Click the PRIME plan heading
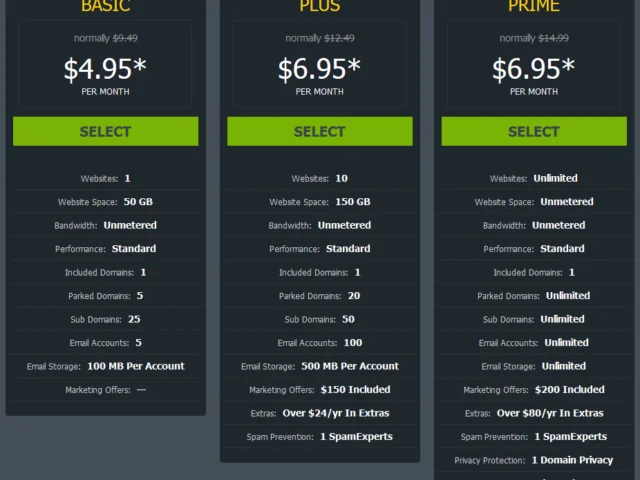The height and width of the screenshot is (480, 640). (x=534, y=6)
